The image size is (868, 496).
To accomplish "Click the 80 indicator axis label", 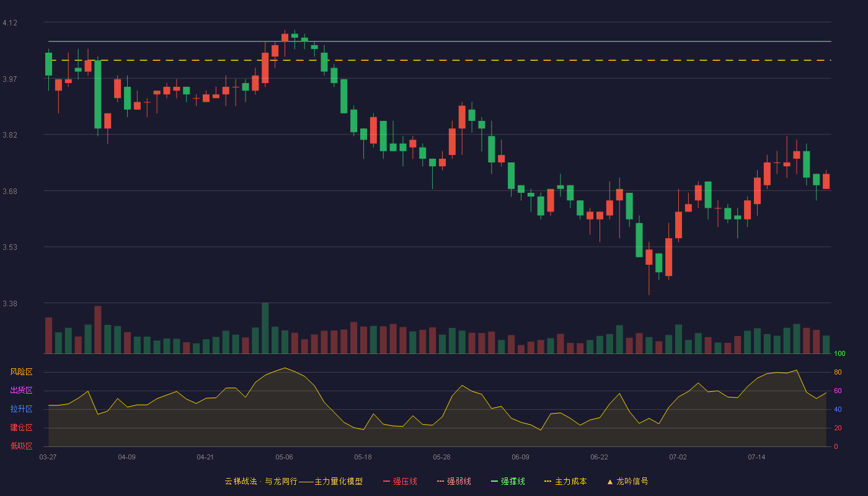I will (838, 372).
